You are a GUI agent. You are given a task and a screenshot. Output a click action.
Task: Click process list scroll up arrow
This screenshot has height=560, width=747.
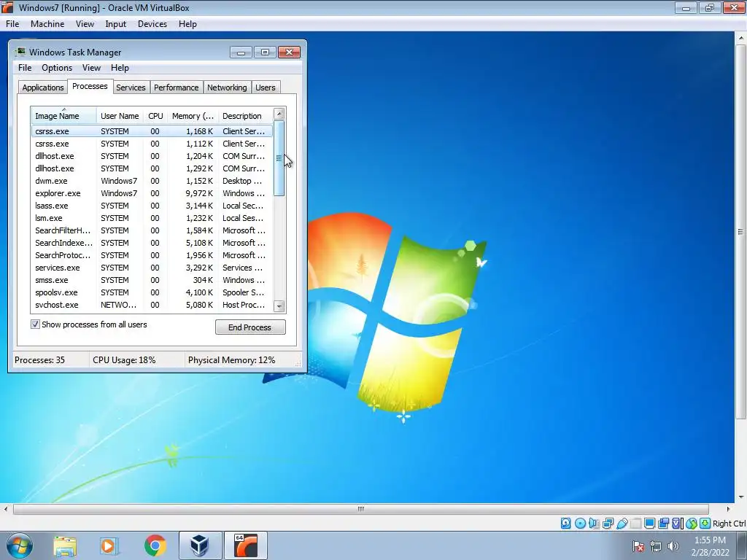point(279,114)
